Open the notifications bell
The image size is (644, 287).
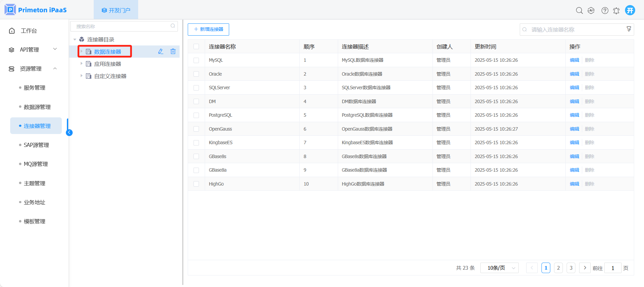[x=616, y=11]
